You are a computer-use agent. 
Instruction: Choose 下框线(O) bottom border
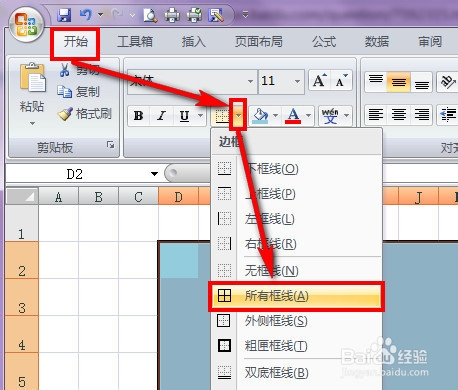pos(296,169)
